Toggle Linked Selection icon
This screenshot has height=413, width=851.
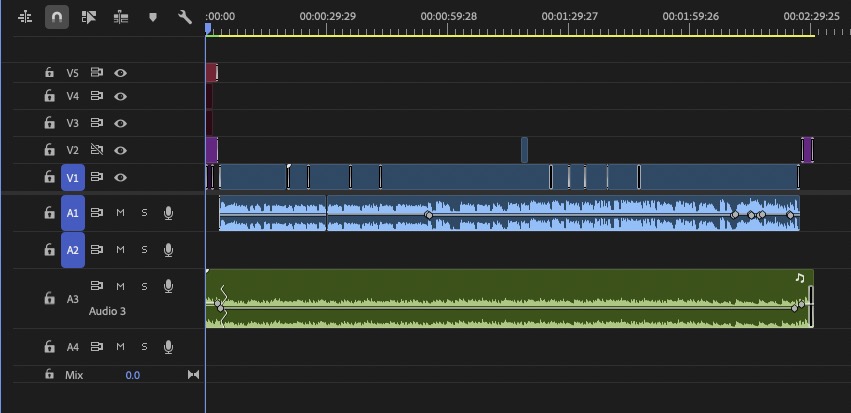[88, 17]
